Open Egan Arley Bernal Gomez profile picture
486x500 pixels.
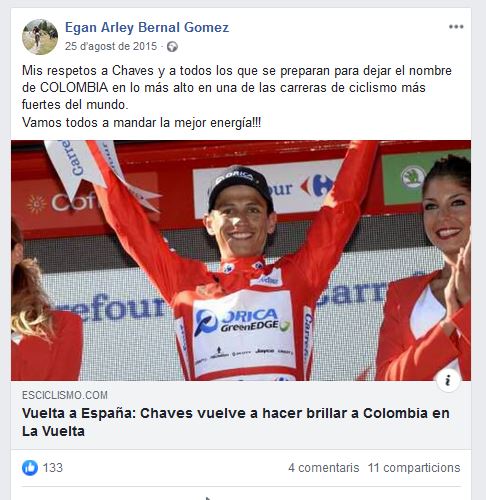click(40, 37)
